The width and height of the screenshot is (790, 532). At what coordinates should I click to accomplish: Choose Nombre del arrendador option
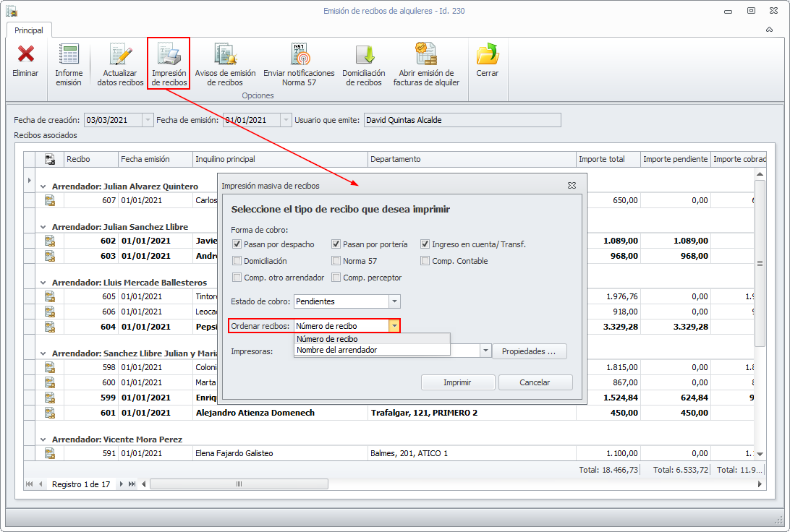(372, 350)
